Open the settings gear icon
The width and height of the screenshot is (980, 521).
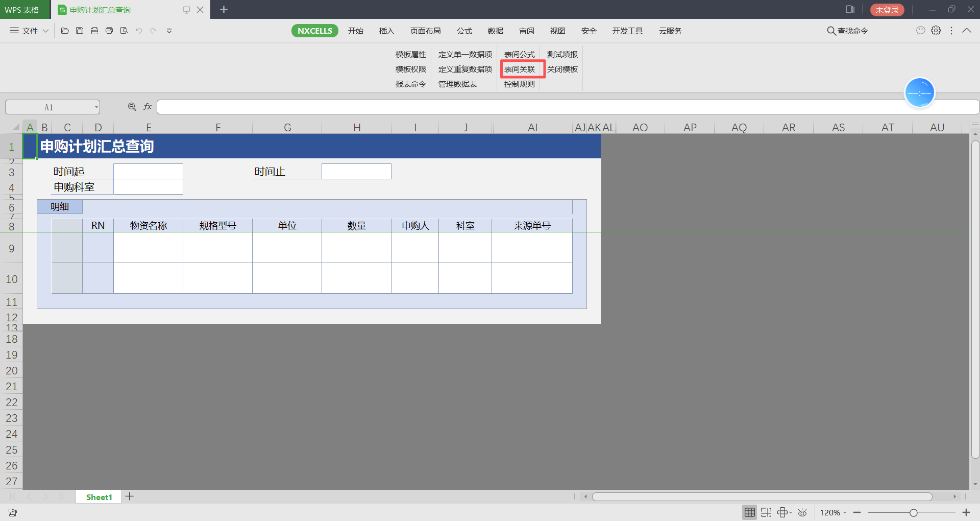(936, 31)
